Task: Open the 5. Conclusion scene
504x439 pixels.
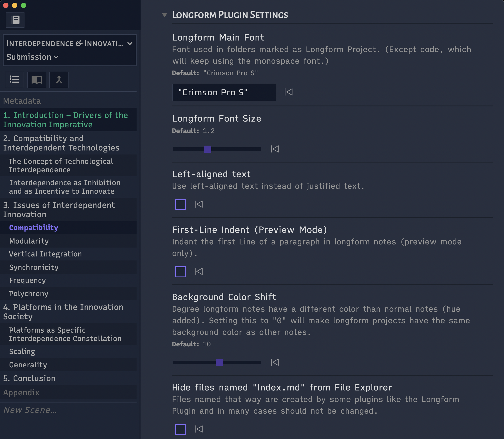Action: pos(29,378)
